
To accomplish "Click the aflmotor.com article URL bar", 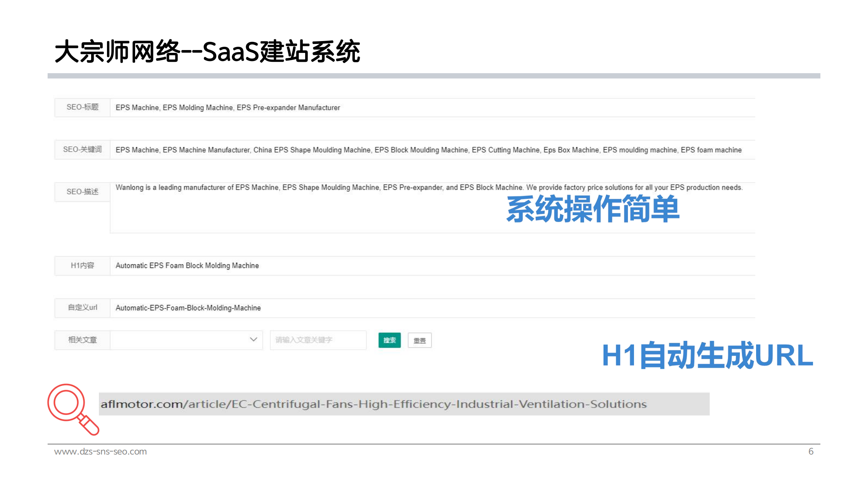I will coord(404,404).
